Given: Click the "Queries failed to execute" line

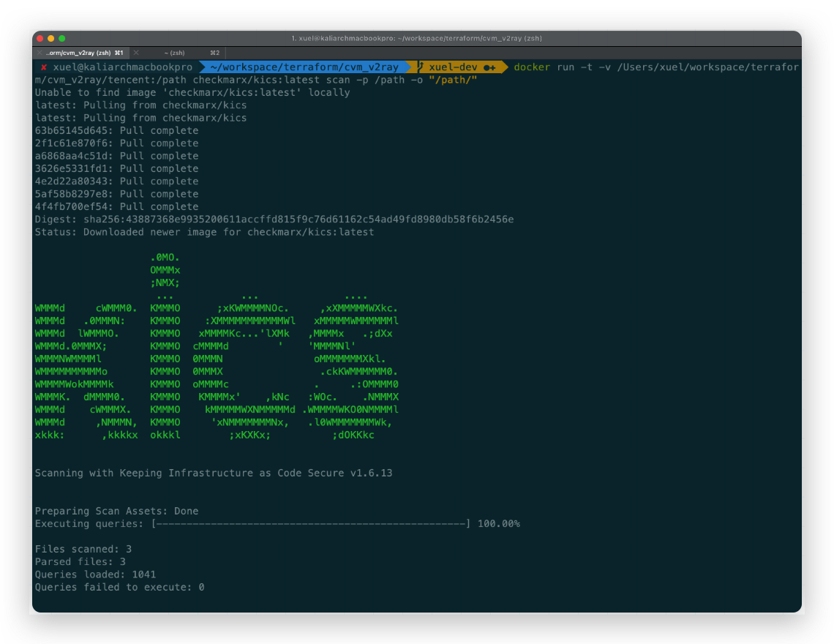Looking at the screenshot, I should (119, 587).
